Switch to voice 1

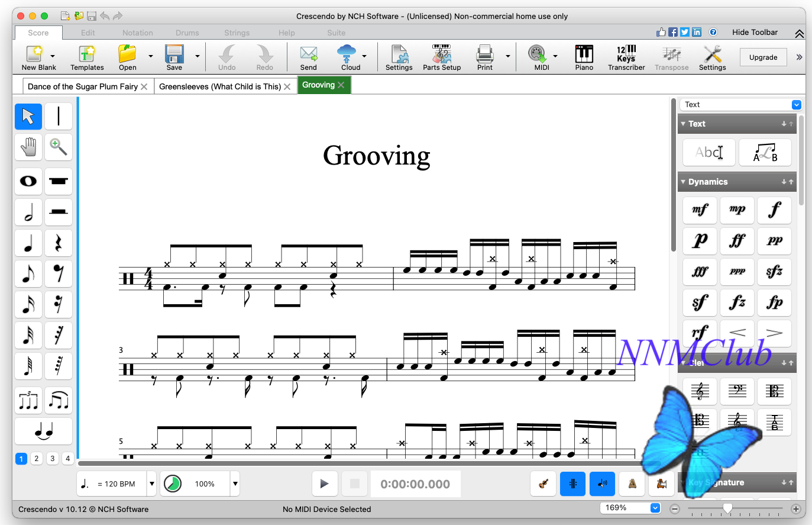click(21, 459)
